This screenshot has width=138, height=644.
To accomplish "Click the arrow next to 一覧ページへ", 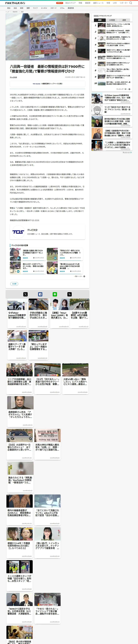I will point(84,276).
